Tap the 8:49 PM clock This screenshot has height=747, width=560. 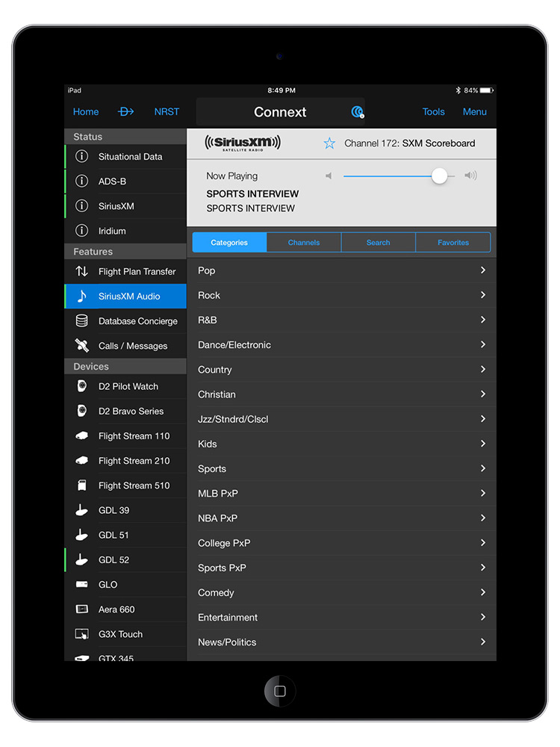[281, 90]
